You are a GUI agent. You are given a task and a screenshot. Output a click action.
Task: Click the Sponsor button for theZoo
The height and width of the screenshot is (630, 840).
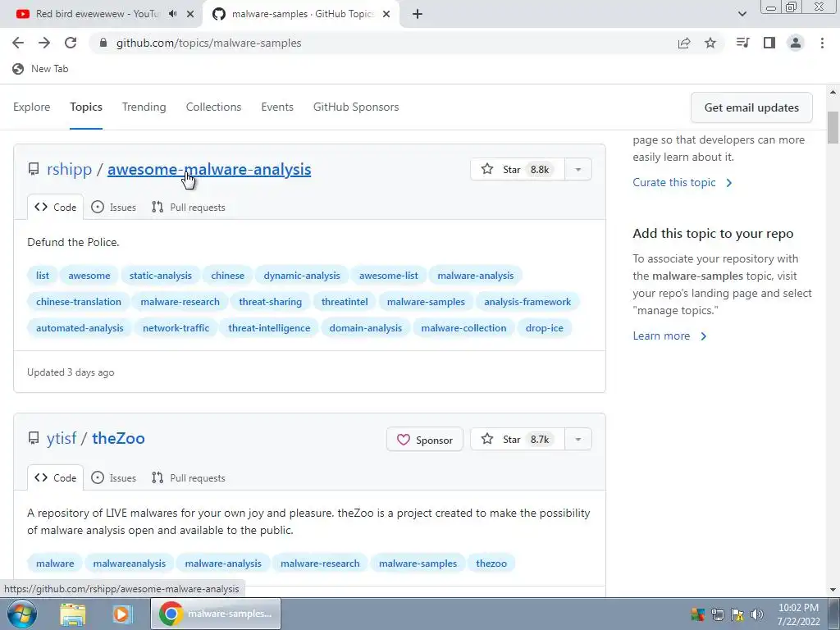tap(425, 440)
